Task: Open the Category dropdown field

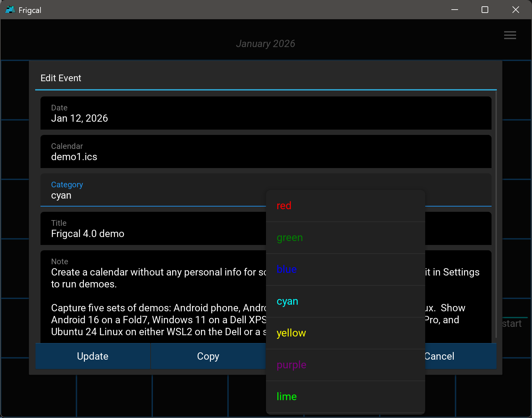Action: tap(153, 190)
